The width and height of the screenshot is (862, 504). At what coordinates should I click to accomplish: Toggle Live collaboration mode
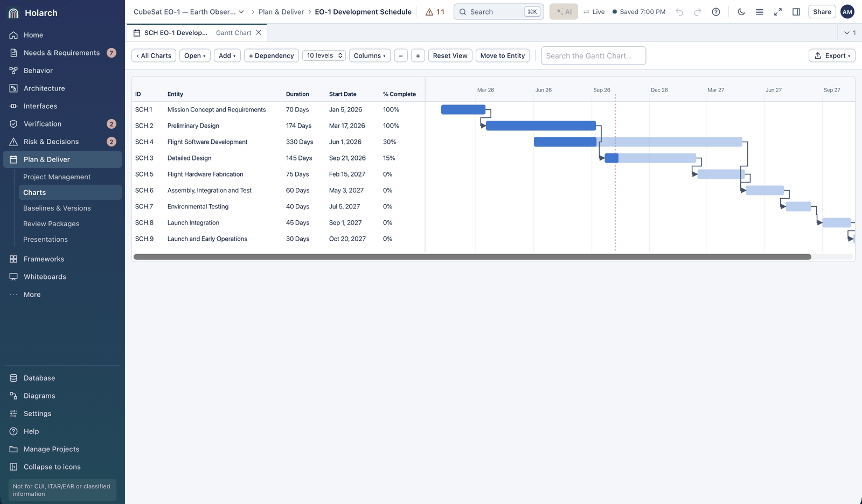click(594, 12)
